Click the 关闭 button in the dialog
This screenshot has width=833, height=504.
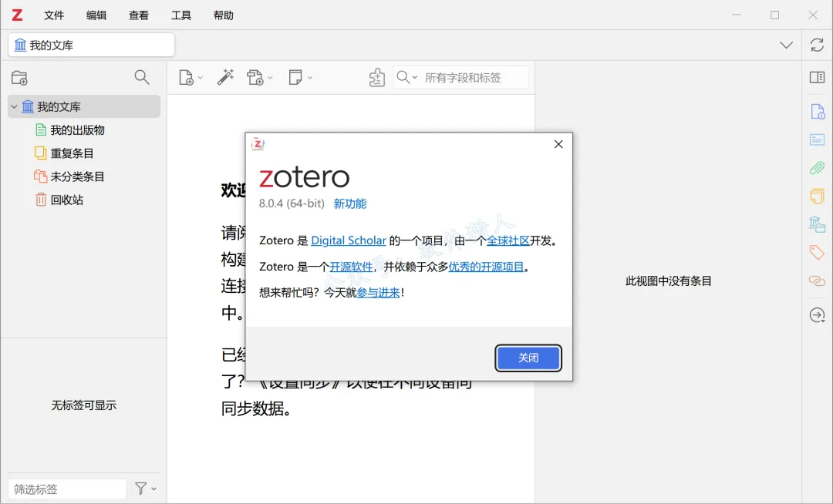pyautogui.click(x=528, y=358)
